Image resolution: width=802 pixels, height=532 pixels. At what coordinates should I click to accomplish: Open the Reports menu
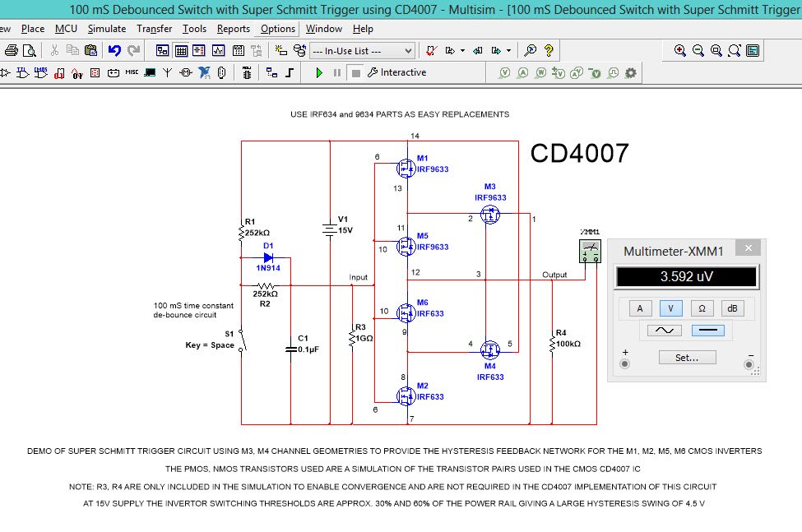[x=234, y=29]
